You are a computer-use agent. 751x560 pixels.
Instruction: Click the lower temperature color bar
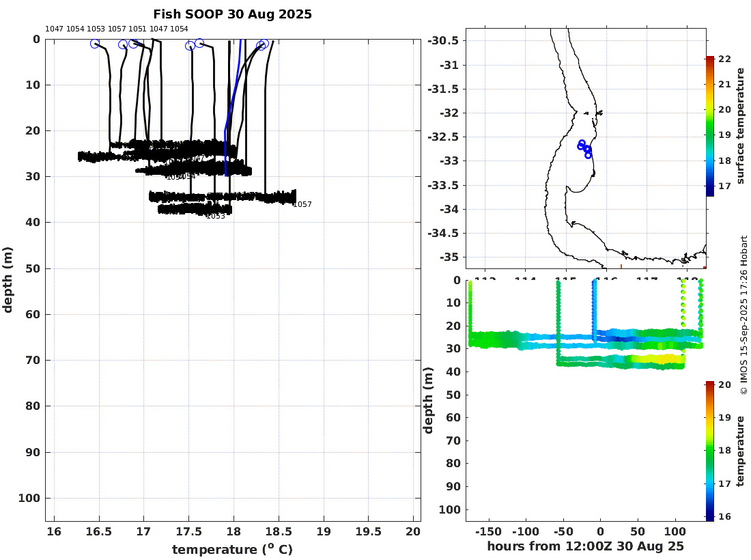pos(709,451)
